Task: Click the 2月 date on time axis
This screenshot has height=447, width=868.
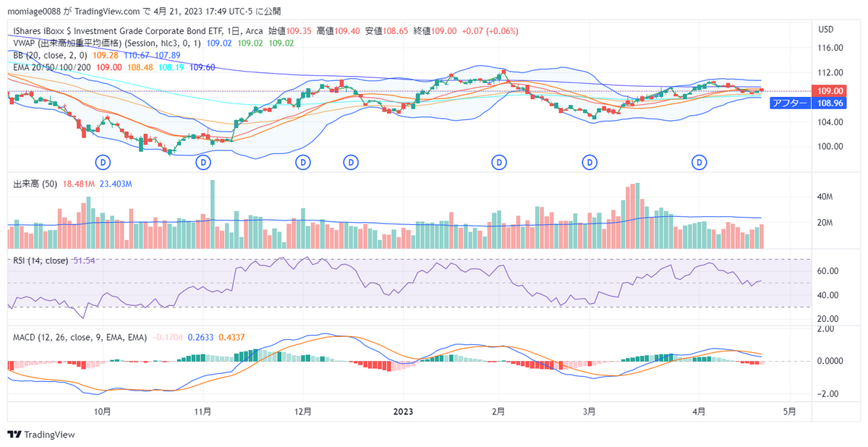Action: pos(498,412)
